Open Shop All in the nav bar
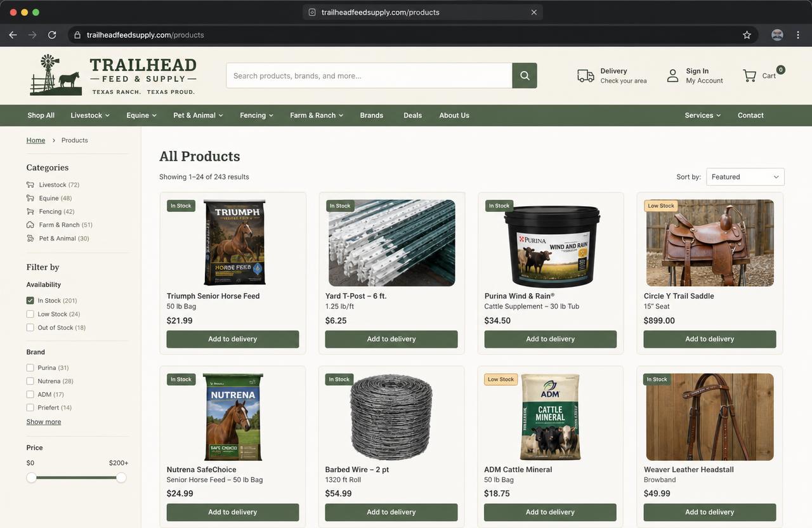 pyautogui.click(x=41, y=115)
